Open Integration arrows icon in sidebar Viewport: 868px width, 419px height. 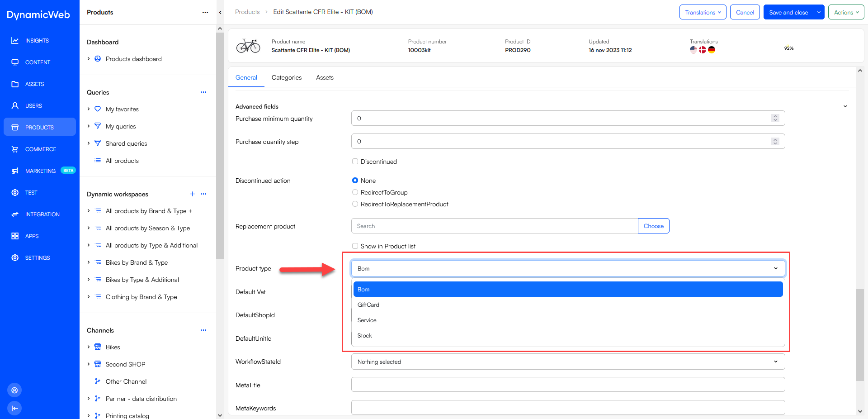coord(15,214)
